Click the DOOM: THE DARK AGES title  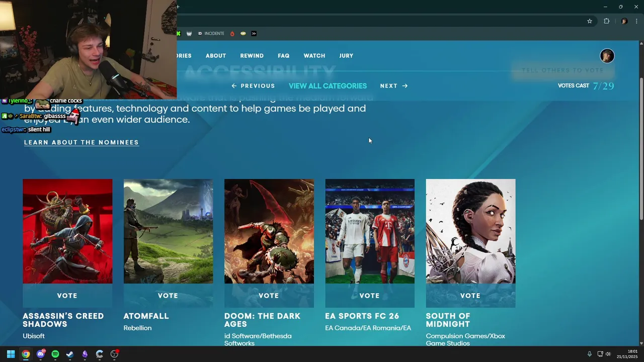pyautogui.click(x=262, y=320)
